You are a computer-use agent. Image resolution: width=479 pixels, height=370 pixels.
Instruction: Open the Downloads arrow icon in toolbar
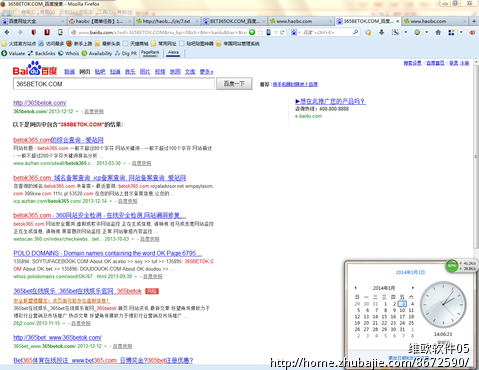click(382, 32)
